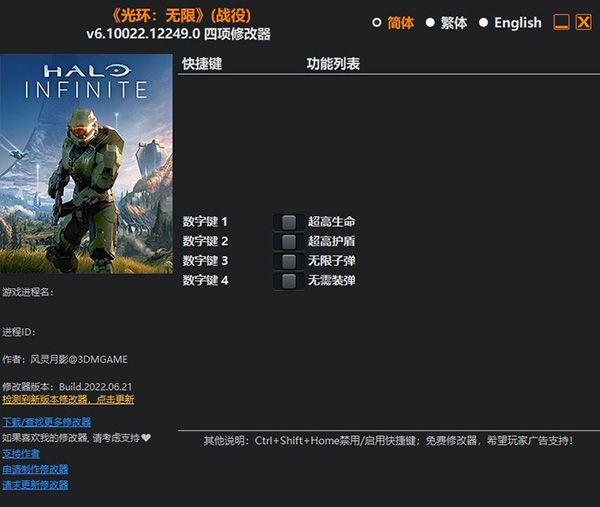This screenshot has width=600, height=507.
Task: Click the 功能列表 column header
Action: point(333,64)
